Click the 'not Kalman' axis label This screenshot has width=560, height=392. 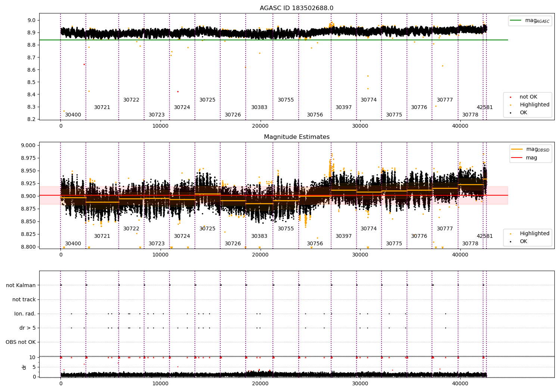coord(21,286)
